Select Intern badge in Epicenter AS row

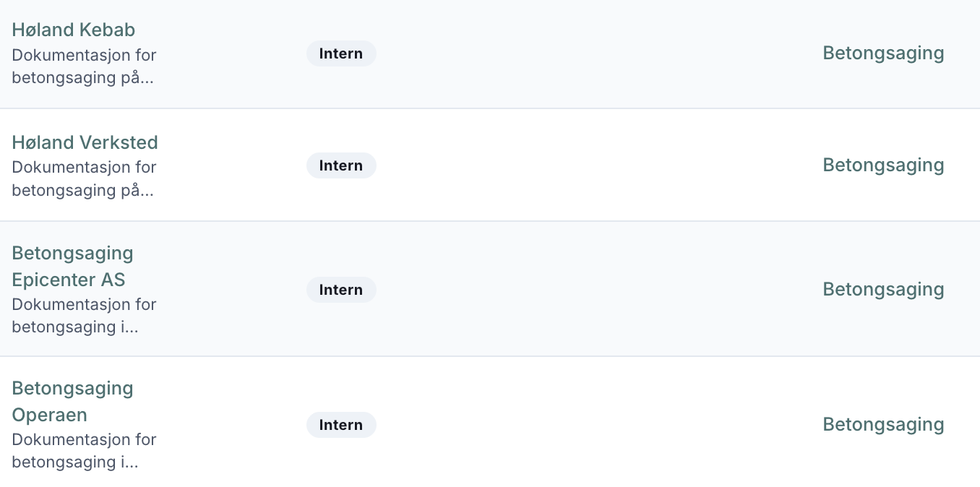tap(341, 290)
